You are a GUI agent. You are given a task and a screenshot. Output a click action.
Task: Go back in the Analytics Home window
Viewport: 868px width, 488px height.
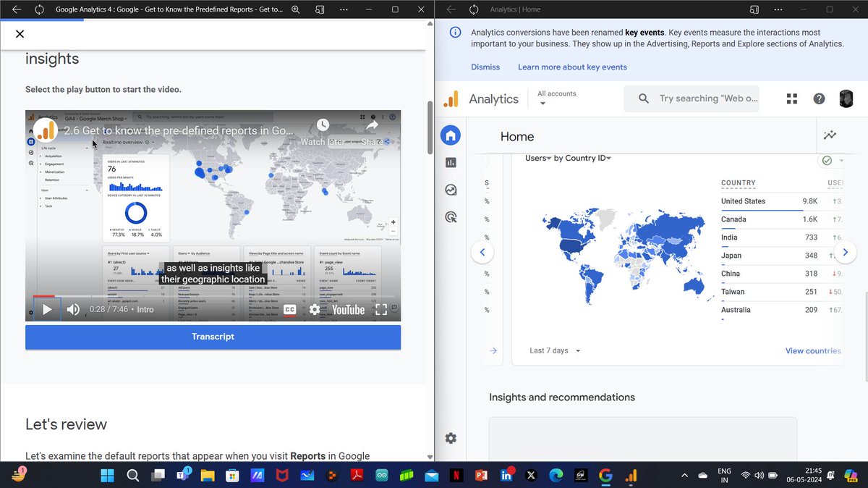tap(451, 9)
